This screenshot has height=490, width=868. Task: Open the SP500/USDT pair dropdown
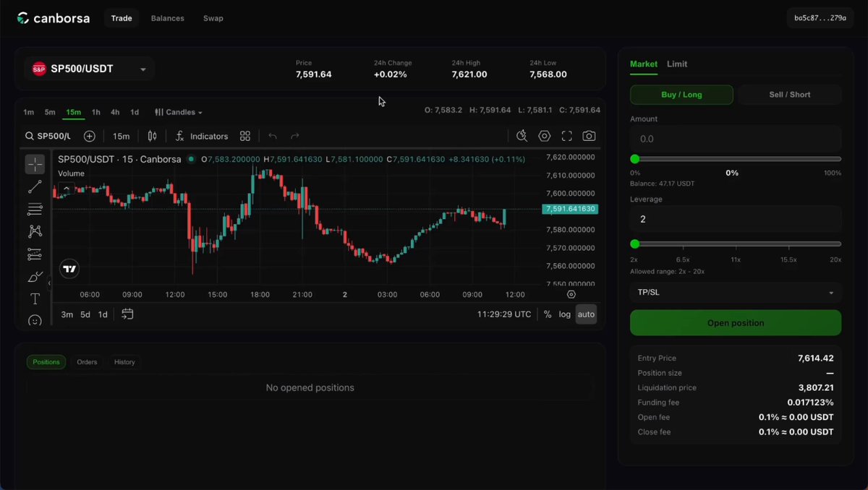90,69
